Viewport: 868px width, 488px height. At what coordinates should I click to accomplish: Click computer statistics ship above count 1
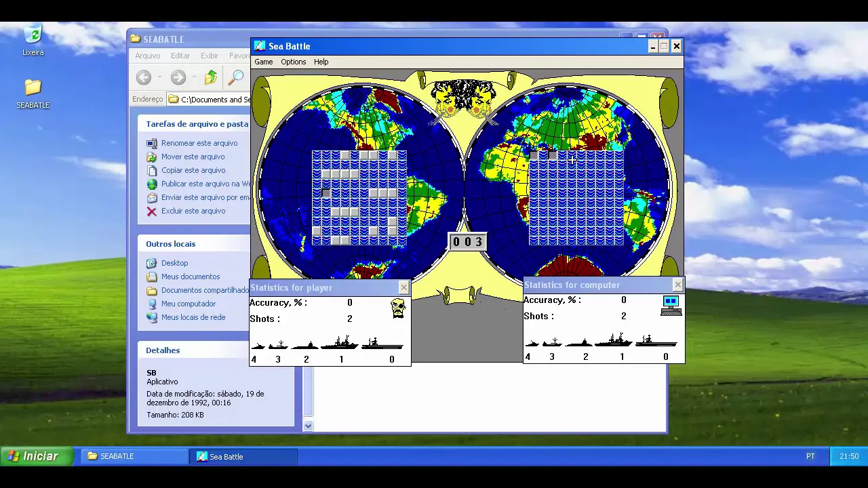(613, 340)
